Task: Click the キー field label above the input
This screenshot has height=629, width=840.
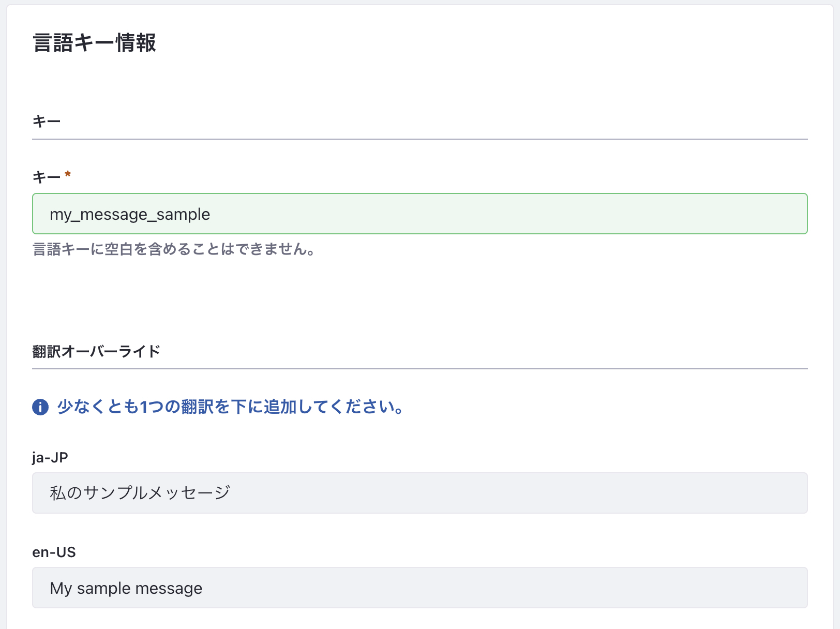Action: [47, 177]
